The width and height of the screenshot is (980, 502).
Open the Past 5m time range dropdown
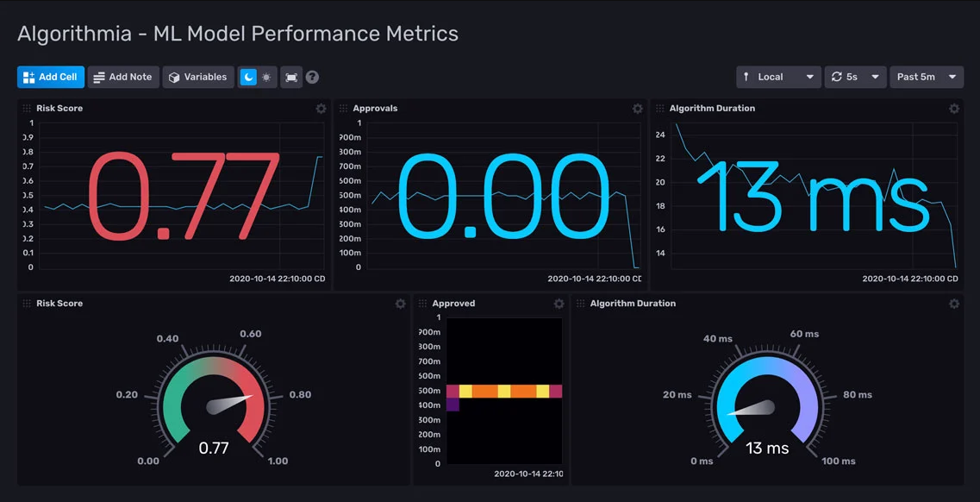pos(927,77)
